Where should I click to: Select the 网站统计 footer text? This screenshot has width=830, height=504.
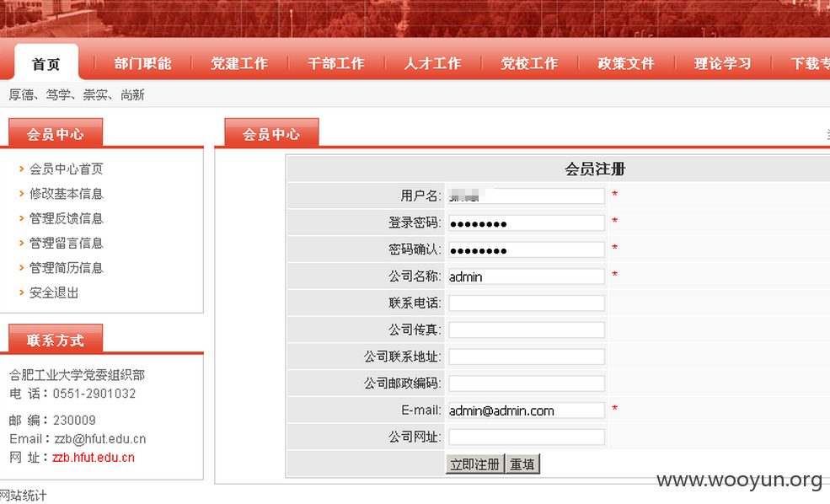[24, 496]
